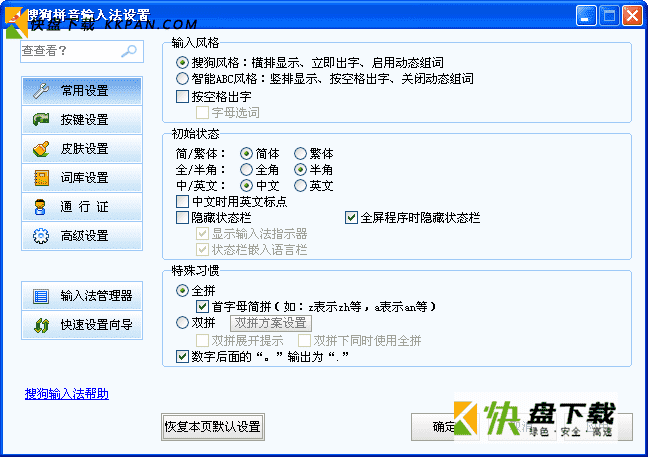Click 恢复本页默认设置 button
This screenshot has height=457, width=648.
coord(212,427)
